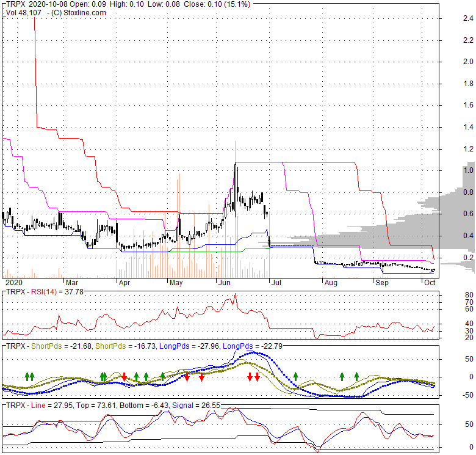Click the '70' RSI axis label
The width and height of the screenshot is (476, 455).
point(469,302)
